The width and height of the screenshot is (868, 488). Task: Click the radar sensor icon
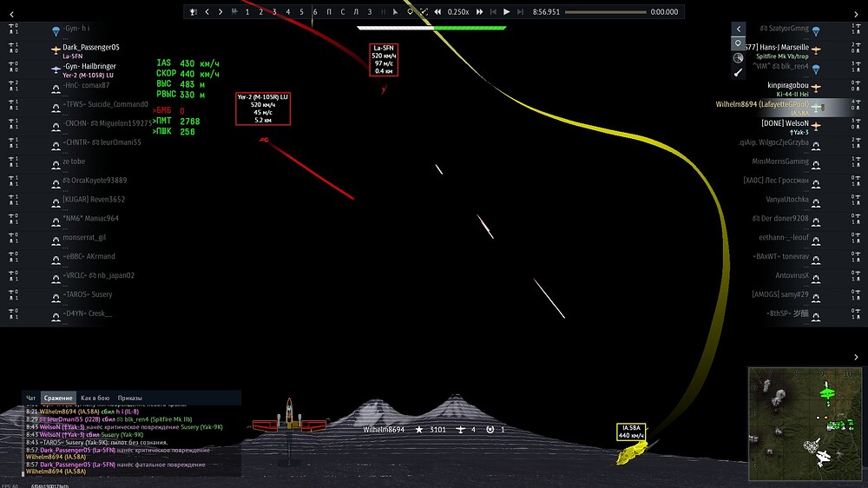[738, 57]
